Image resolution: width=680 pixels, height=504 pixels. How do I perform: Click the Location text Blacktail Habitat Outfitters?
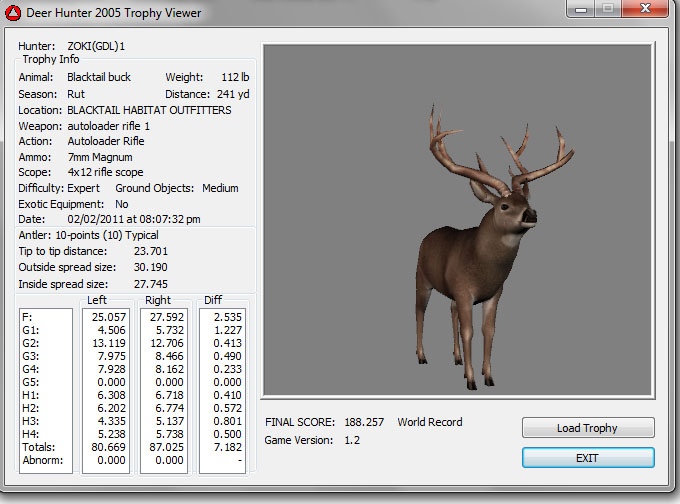[149, 110]
